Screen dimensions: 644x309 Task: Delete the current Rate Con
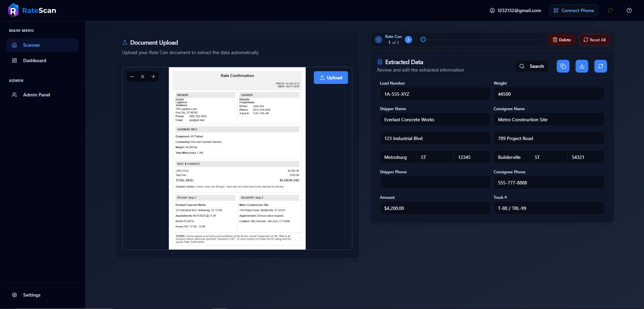tap(562, 40)
